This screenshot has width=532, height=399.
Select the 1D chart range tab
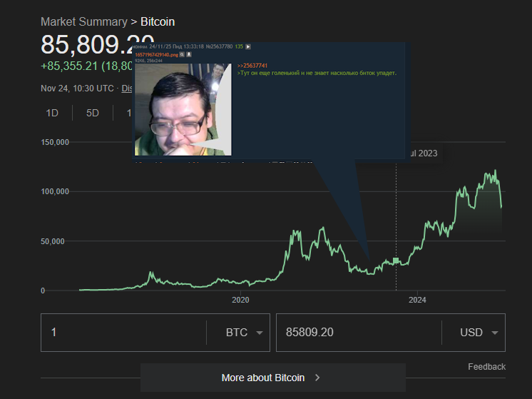pyautogui.click(x=52, y=113)
